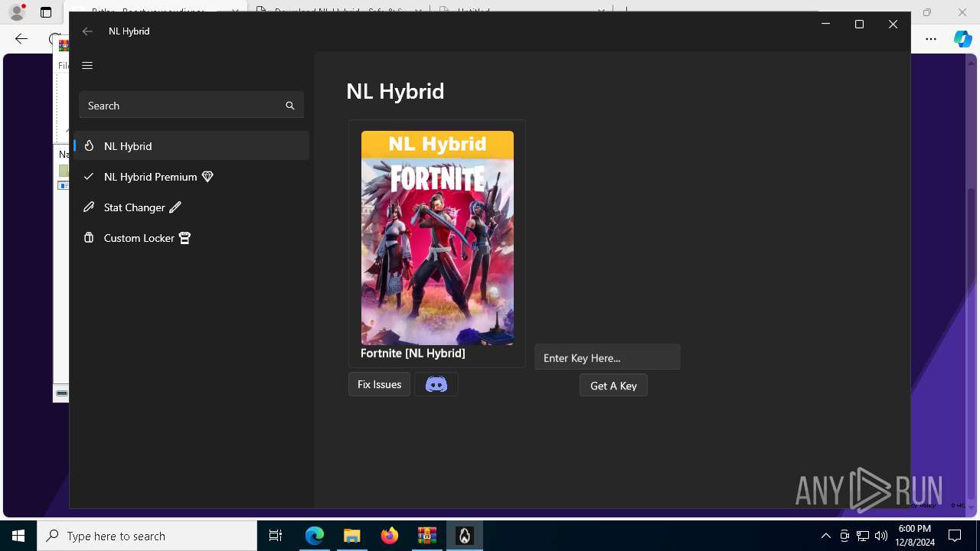This screenshot has height=551, width=980.
Task: Select the Fortnite [NL Hybrid] cover image
Action: 437,238
